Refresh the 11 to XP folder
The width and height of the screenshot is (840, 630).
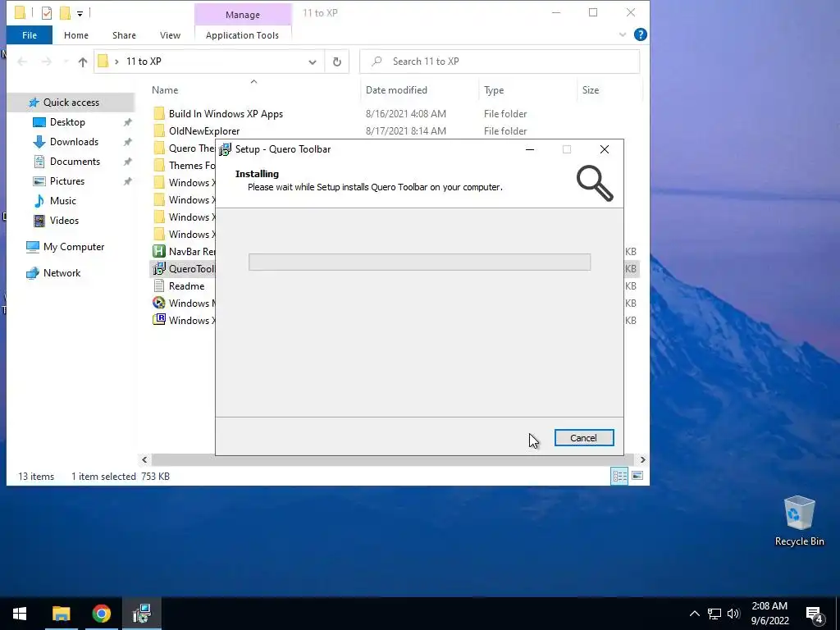pos(337,62)
